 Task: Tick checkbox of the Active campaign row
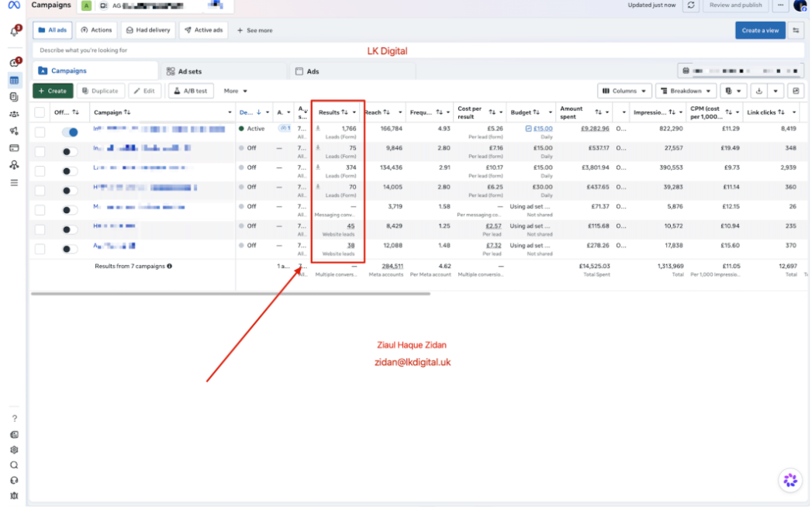point(40,132)
